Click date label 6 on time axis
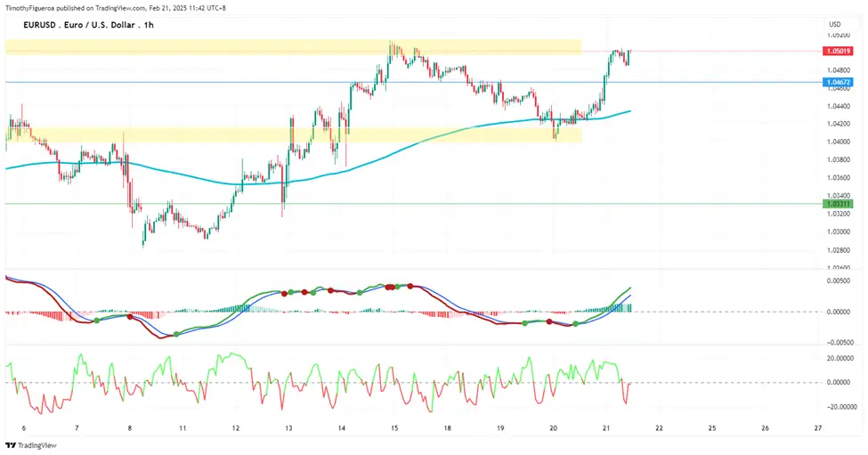868x455 pixels. click(23, 428)
